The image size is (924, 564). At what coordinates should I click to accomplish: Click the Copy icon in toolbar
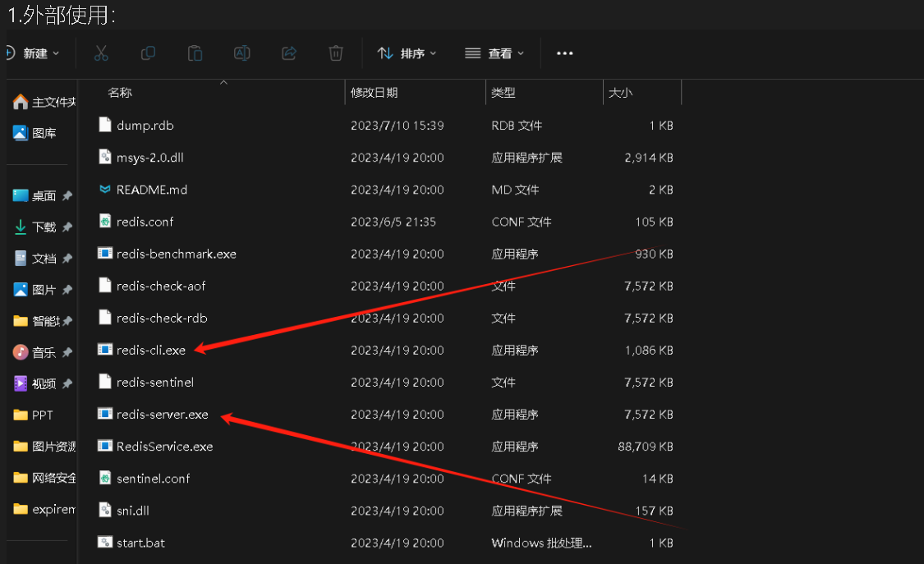click(148, 53)
